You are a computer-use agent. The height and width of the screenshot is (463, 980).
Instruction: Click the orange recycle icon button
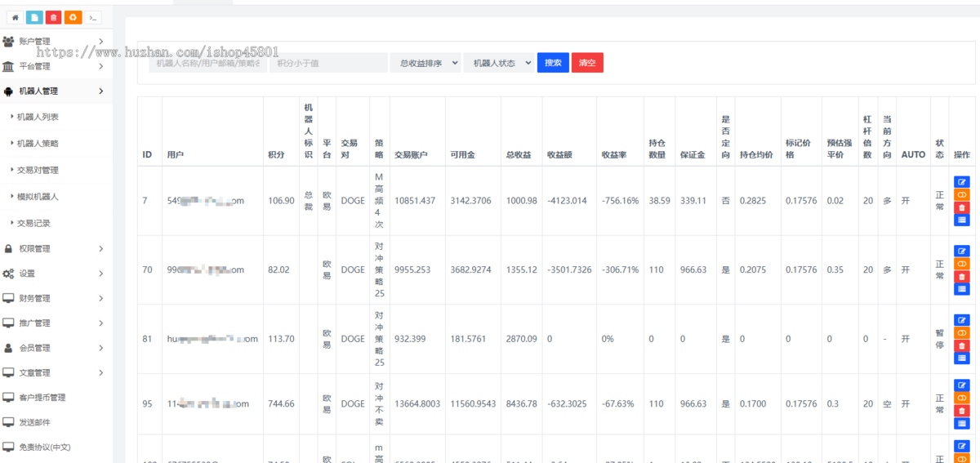click(73, 17)
